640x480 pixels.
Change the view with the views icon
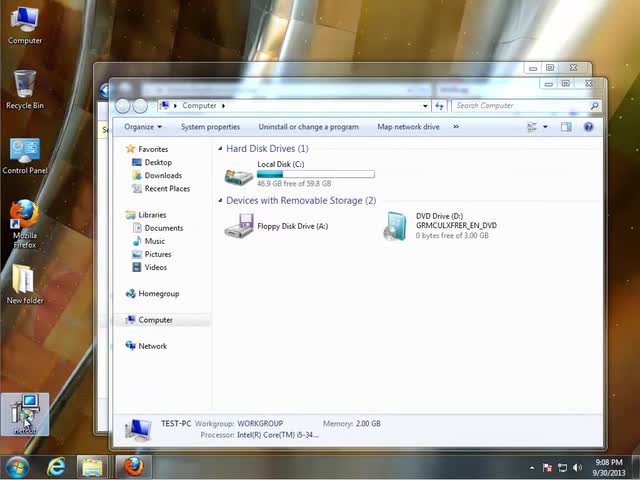pos(532,127)
